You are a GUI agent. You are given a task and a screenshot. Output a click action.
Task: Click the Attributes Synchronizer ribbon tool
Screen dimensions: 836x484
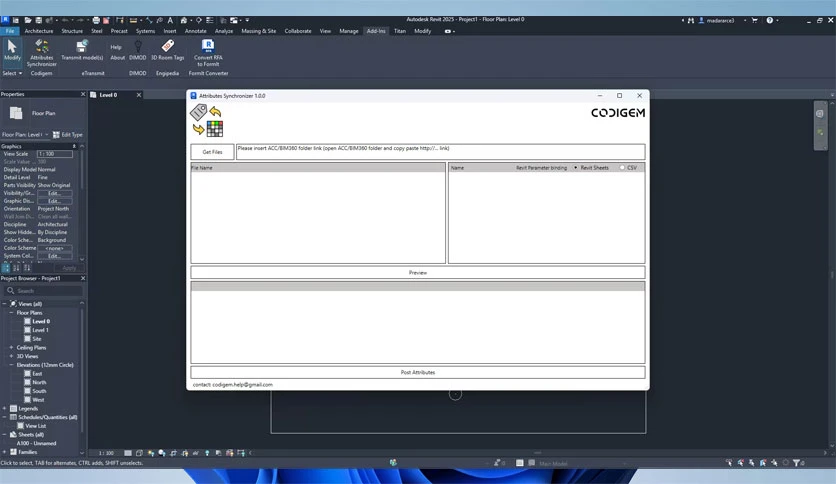(42, 52)
